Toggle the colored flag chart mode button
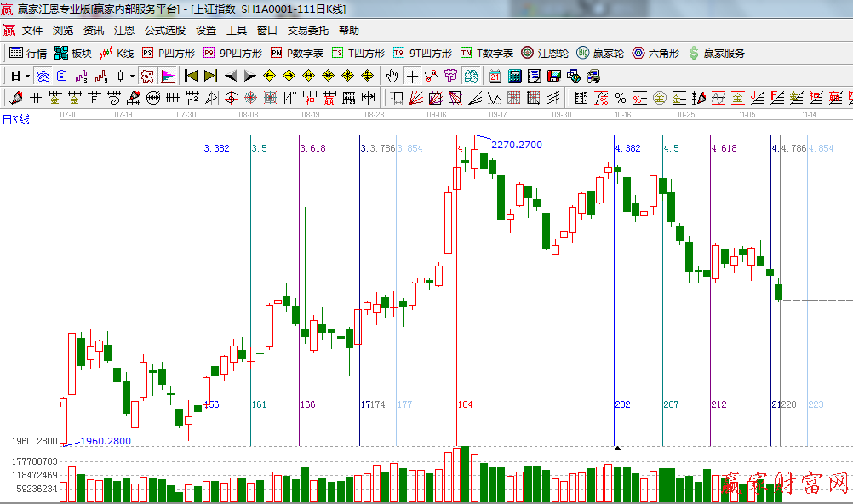The width and height of the screenshot is (853, 504). [x=167, y=76]
